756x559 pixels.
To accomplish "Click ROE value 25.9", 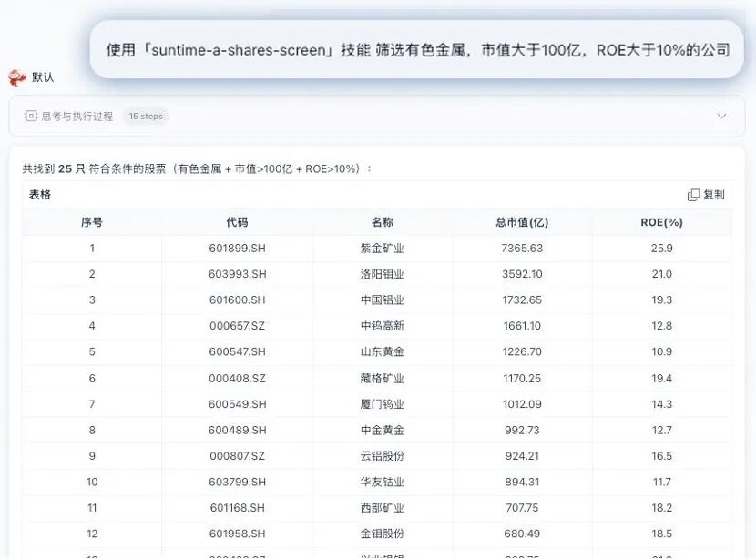I will pyautogui.click(x=661, y=249).
